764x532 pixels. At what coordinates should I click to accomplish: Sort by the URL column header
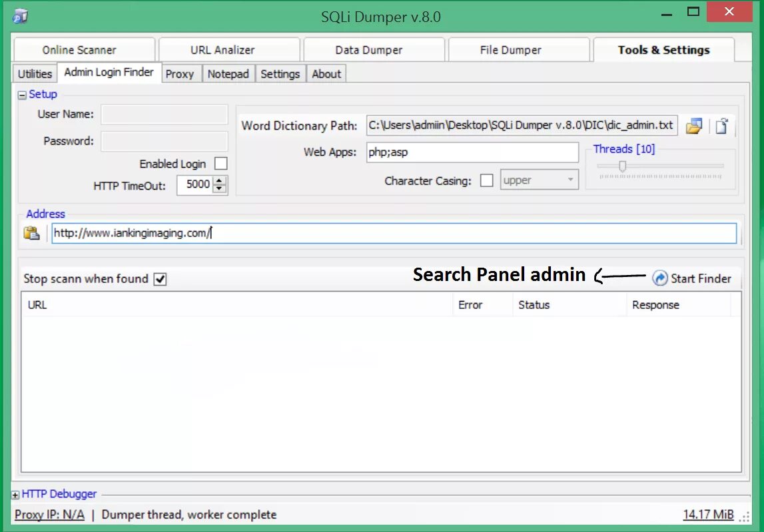[x=237, y=305]
